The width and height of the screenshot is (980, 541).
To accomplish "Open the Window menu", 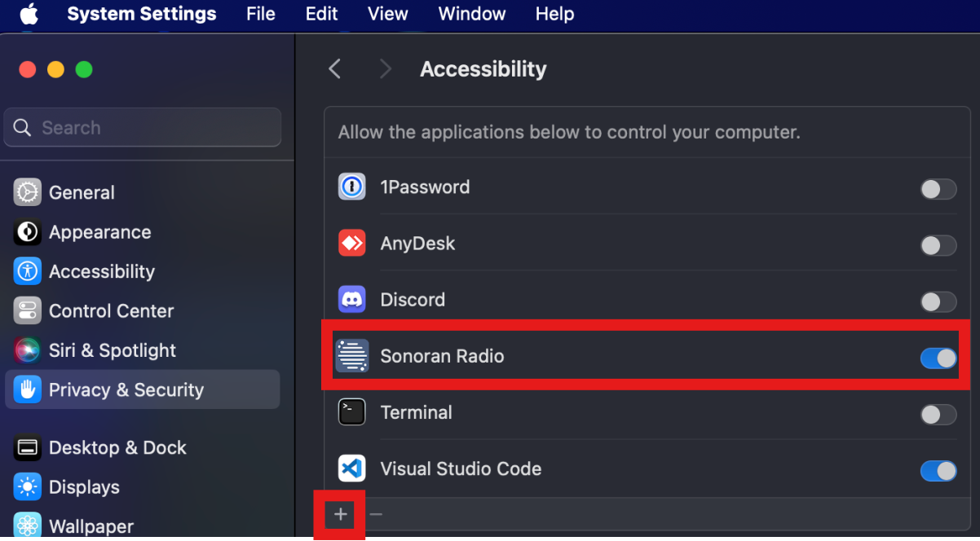I will coord(472,14).
